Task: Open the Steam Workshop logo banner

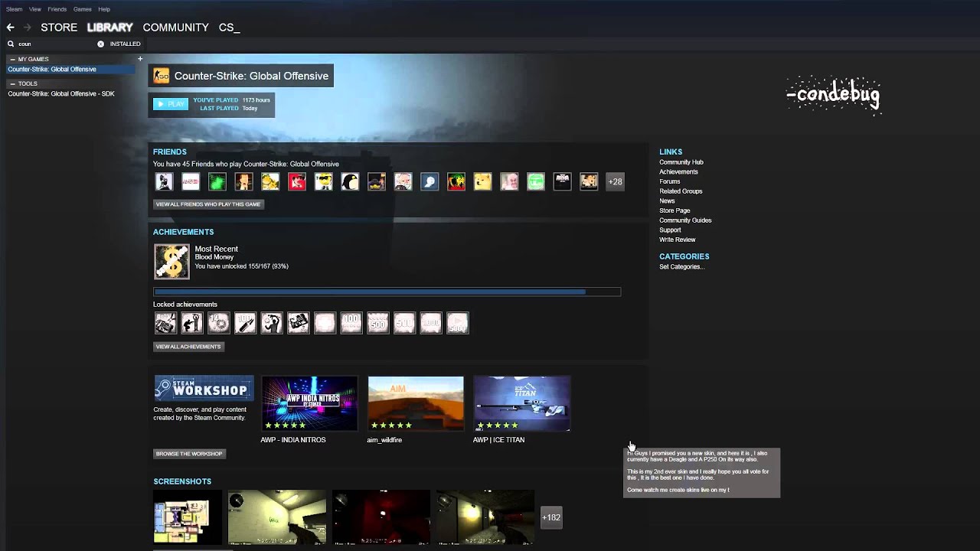Action: [x=204, y=388]
